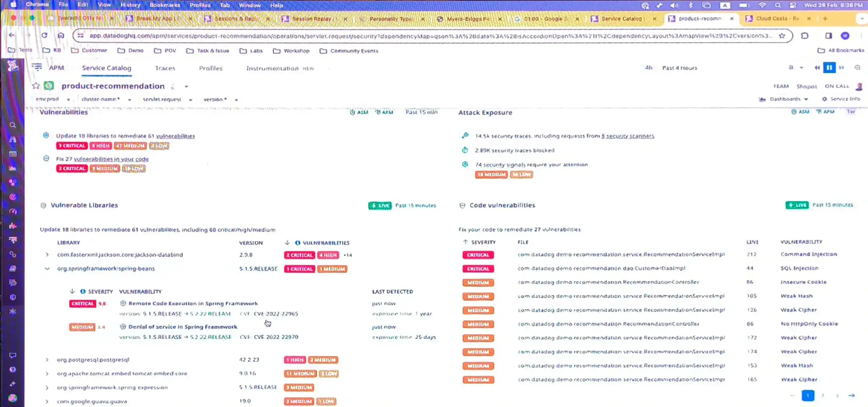
Task: Open dropdown next to product-recommendation title
Action: (186, 86)
